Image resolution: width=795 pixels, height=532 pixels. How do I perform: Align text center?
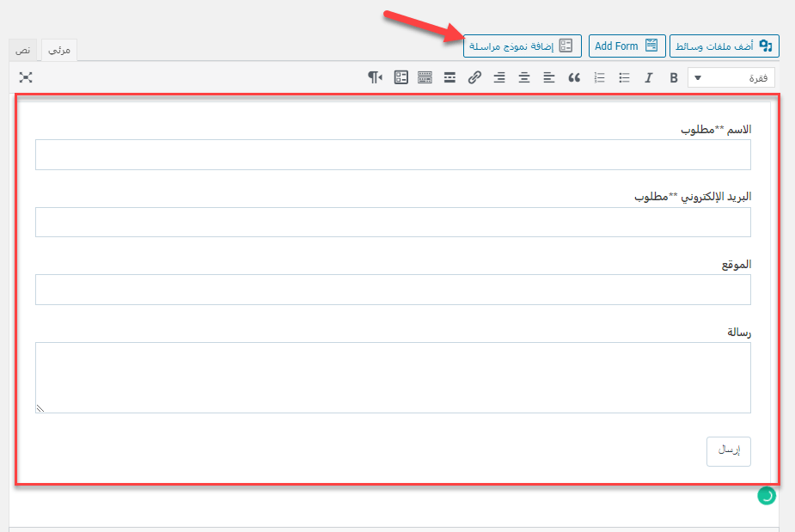pos(524,77)
